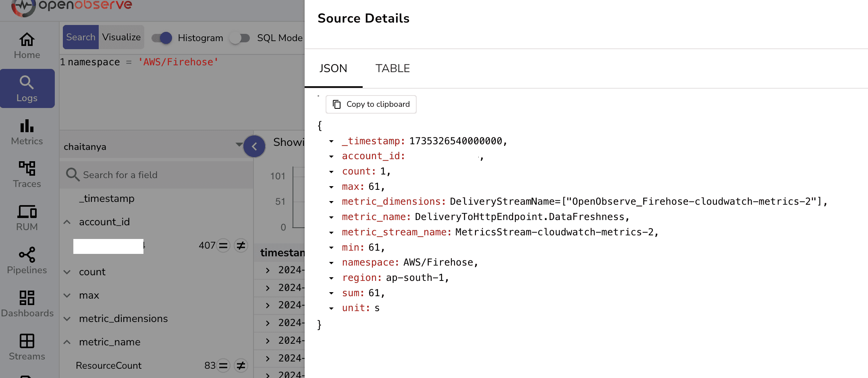Enable SQL Mode
868x378 pixels.
click(x=241, y=37)
